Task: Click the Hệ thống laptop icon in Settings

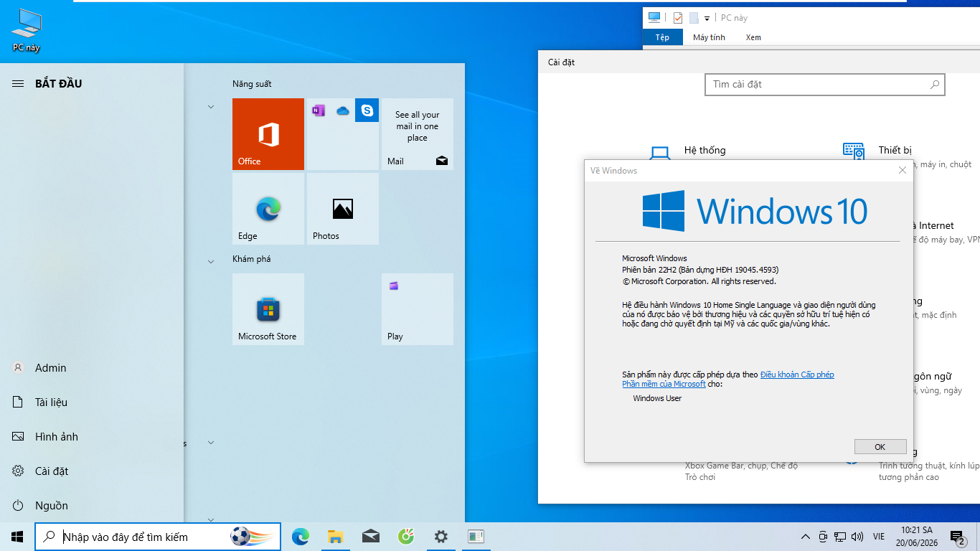Action: (x=659, y=154)
